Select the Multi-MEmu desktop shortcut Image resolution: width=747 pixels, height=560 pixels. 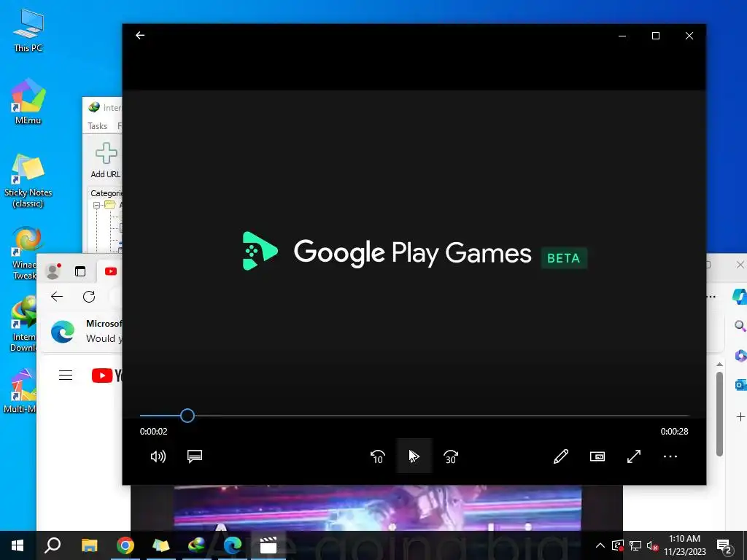pos(20,392)
